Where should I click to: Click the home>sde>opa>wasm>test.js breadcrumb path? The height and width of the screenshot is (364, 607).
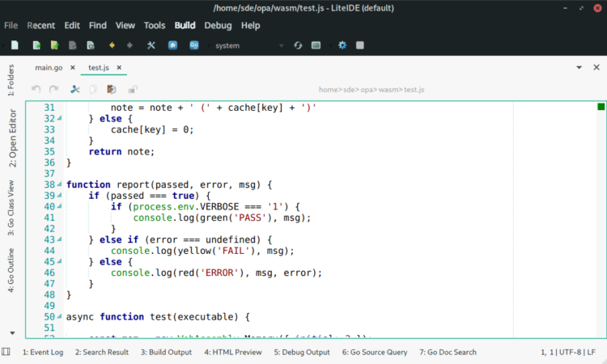pyautogui.click(x=371, y=90)
